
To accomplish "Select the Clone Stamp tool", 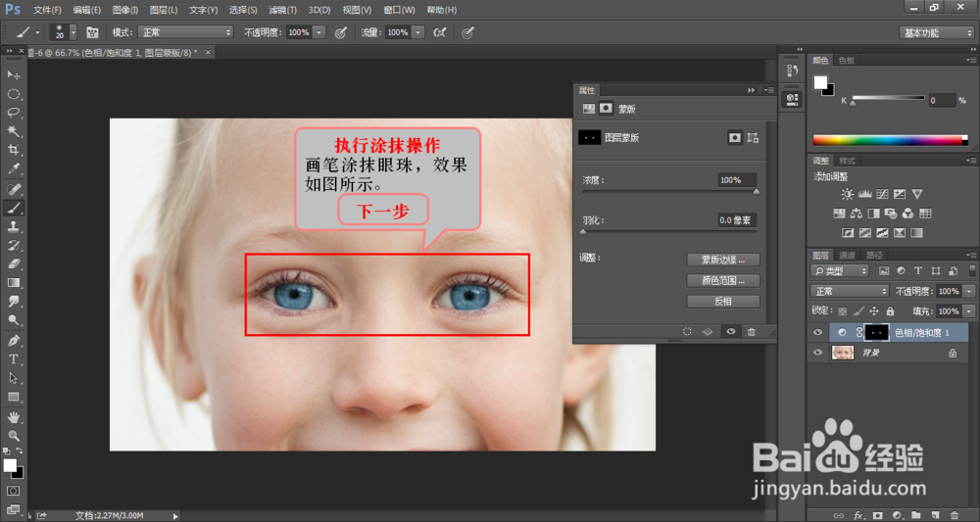I will coord(13,226).
